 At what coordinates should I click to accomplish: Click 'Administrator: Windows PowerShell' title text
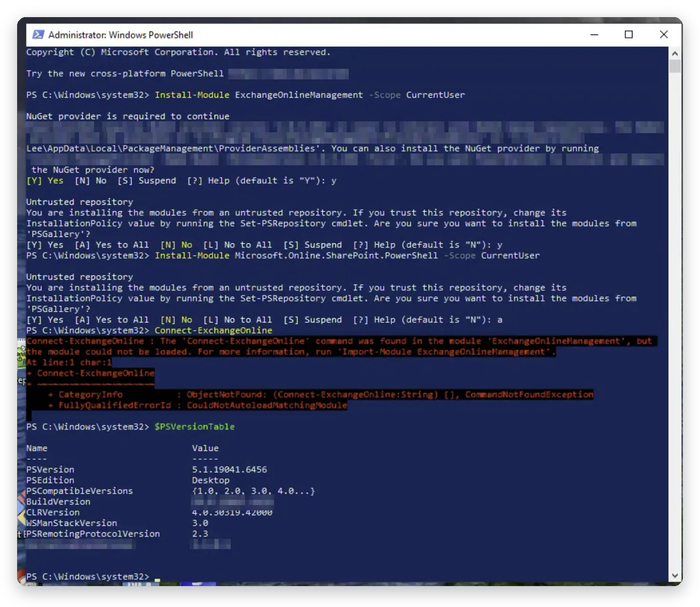point(121,35)
